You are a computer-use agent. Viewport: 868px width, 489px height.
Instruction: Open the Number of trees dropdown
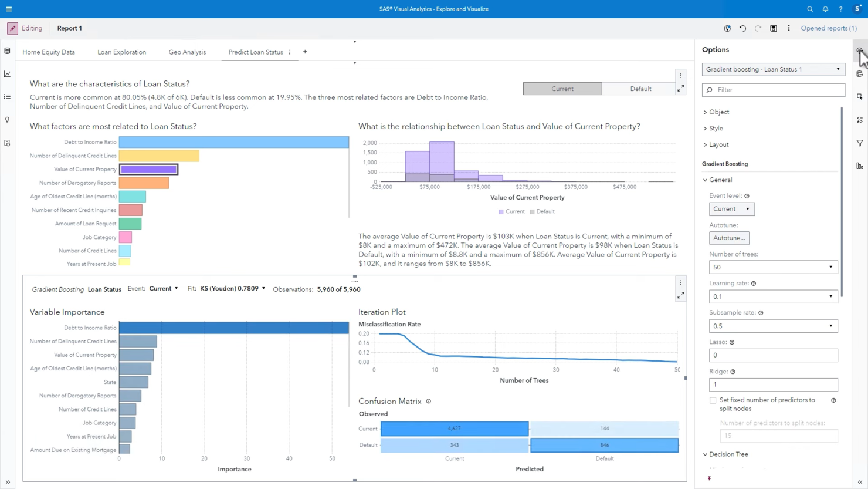click(830, 267)
